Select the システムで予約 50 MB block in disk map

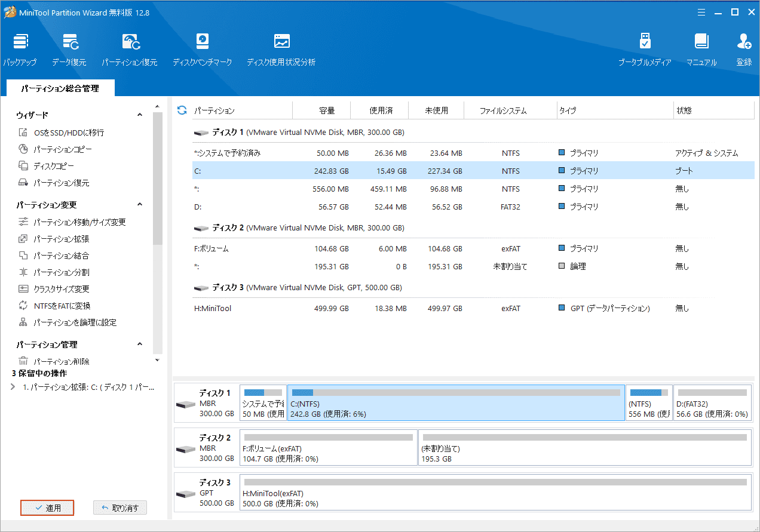pos(263,403)
